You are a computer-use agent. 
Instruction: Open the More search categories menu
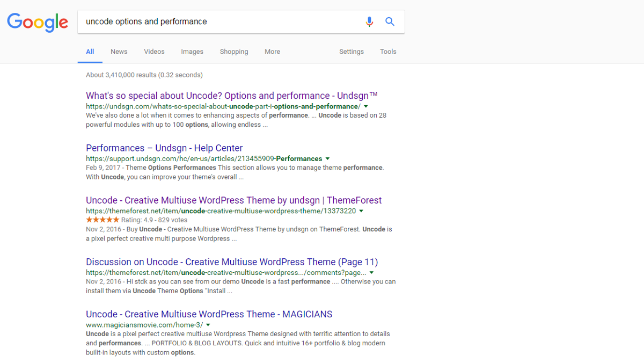(x=272, y=52)
